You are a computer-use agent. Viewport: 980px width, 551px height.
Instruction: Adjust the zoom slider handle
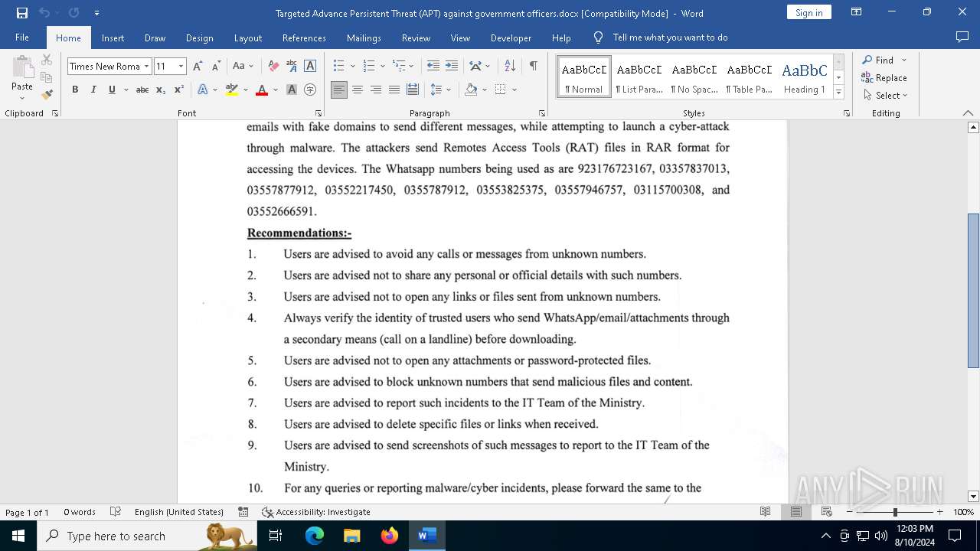coord(895,512)
